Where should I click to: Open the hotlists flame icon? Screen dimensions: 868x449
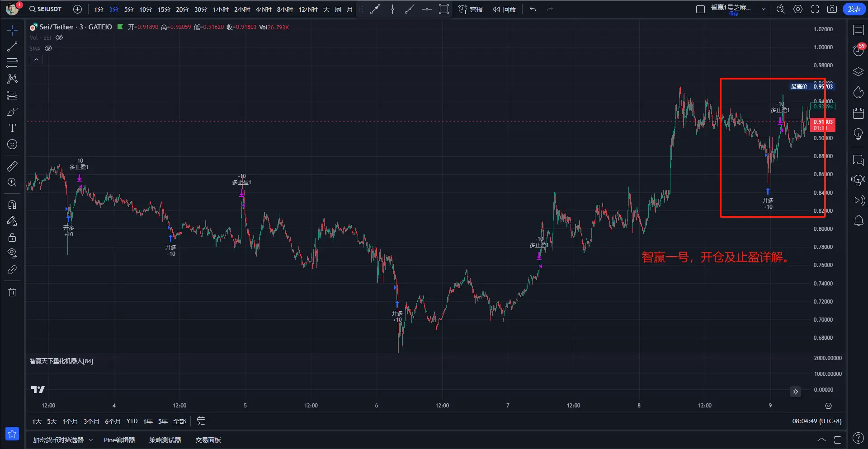click(858, 92)
